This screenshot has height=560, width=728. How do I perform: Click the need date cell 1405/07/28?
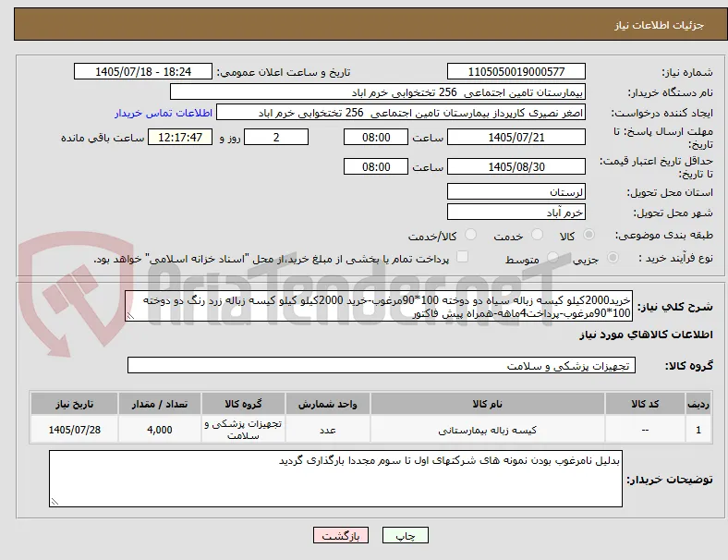point(74,430)
